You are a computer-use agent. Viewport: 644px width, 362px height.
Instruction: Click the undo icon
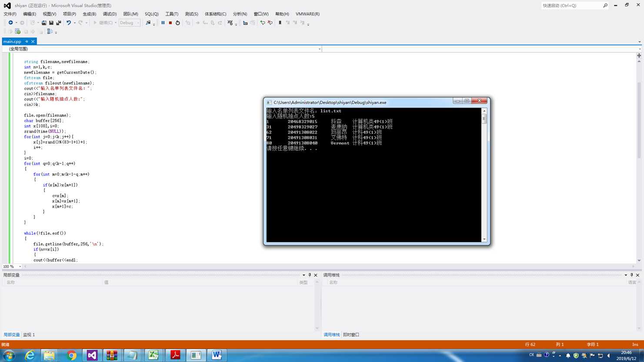(x=69, y=23)
